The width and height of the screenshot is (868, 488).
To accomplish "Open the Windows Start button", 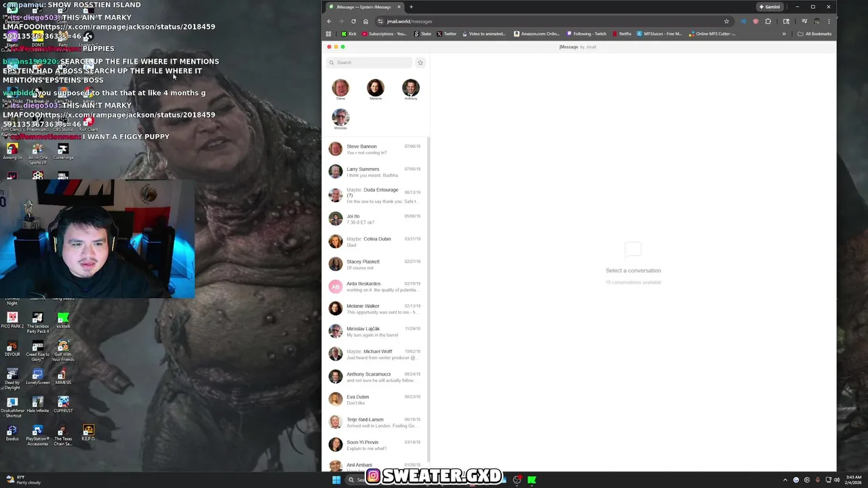I will coord(336,480).
